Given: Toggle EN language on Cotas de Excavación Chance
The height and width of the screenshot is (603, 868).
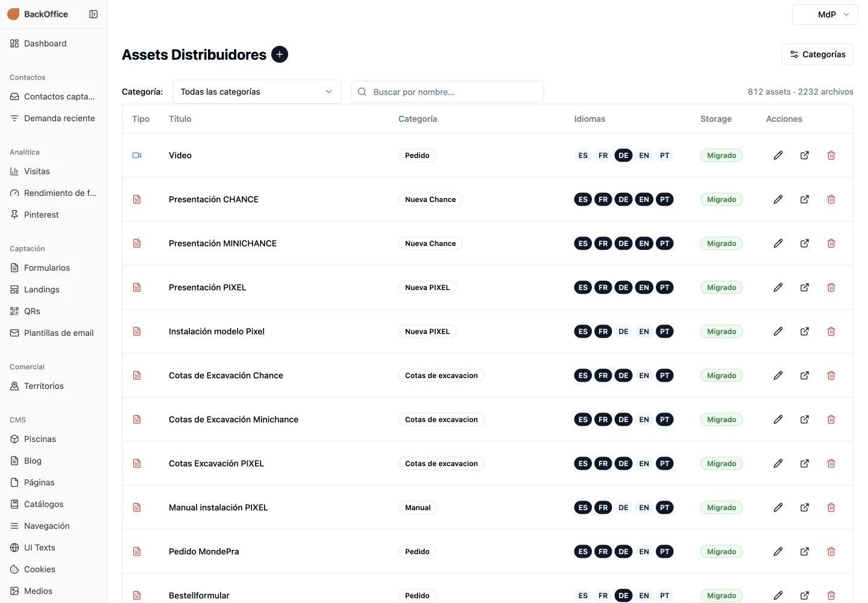Looking at the screenshot, I should click(644, 376).
